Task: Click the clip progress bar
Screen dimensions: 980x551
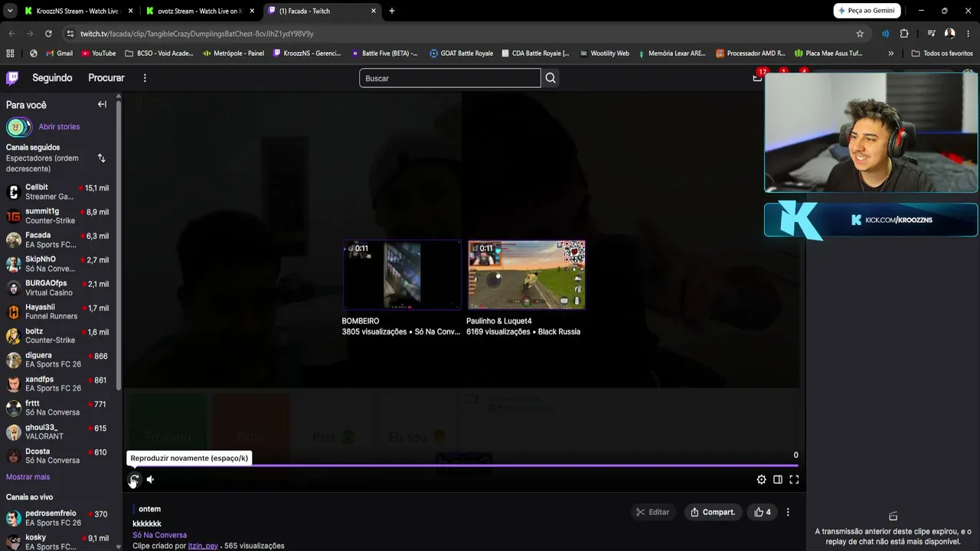Action: point(462,465)
